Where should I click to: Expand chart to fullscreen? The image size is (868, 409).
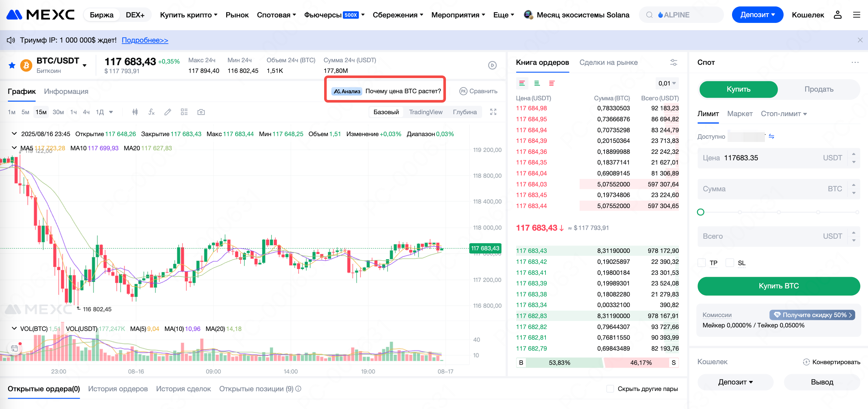coord(493,112)
